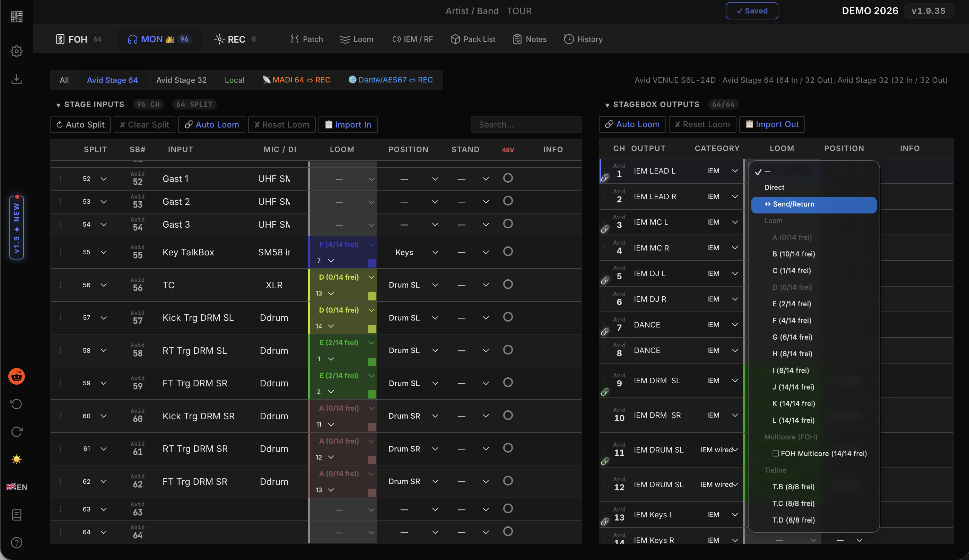The width and height of the screenshot is (969, 560).
Task: Toggle the sun light-theme icon
Action: (17, 459)
